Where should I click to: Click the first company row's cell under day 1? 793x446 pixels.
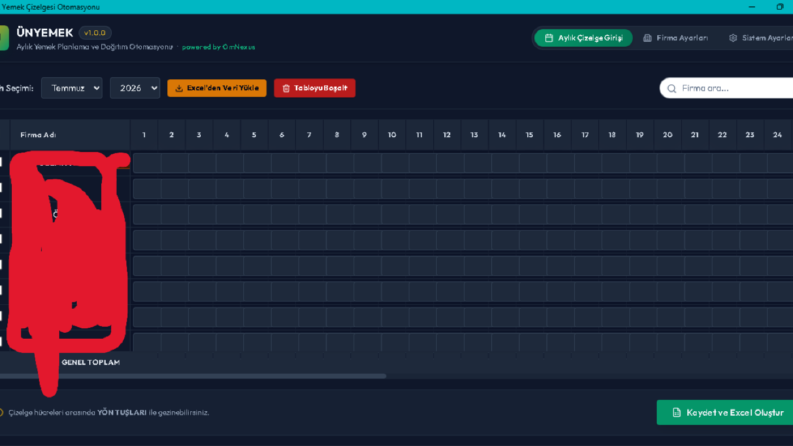tap(147, 163)
